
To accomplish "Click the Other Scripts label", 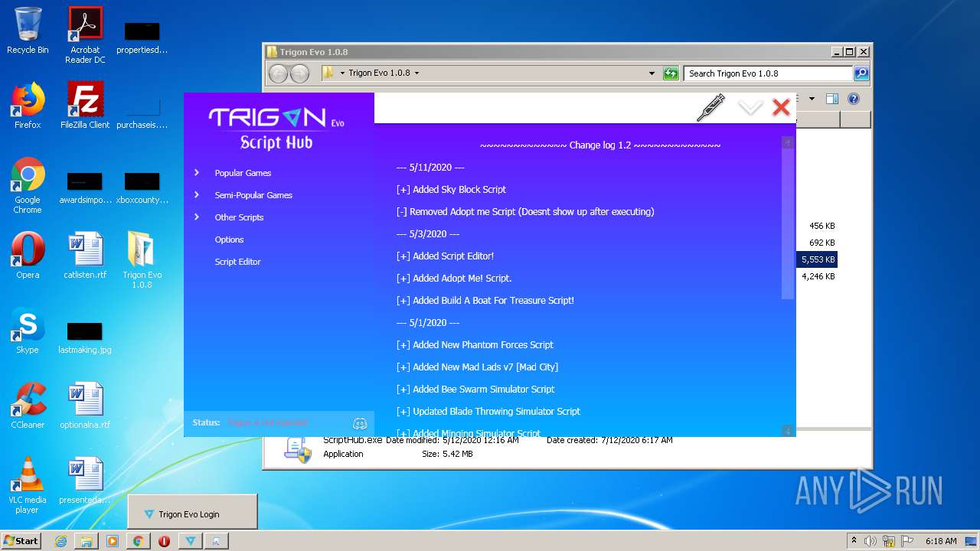I will 239,217.
